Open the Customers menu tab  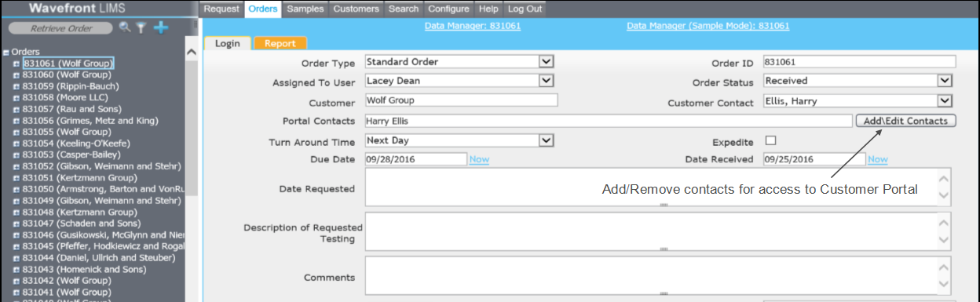(x=357, y=9)
